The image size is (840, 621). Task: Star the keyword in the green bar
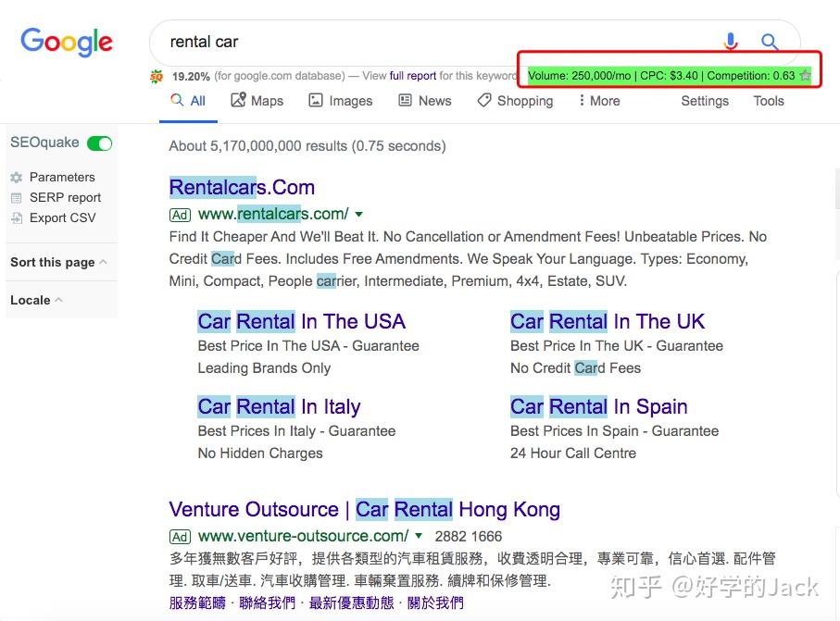click(805, 76)
